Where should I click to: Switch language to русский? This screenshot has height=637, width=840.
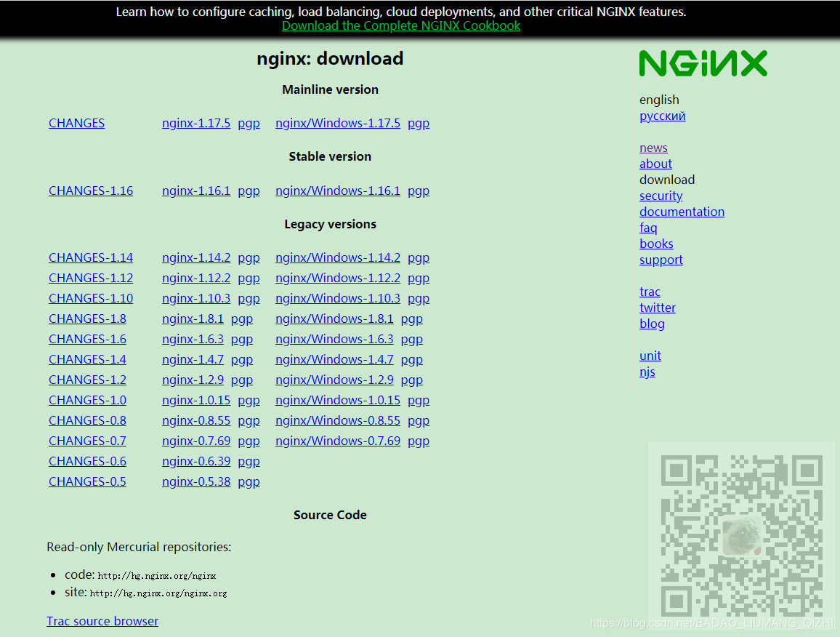coord(662,116)
